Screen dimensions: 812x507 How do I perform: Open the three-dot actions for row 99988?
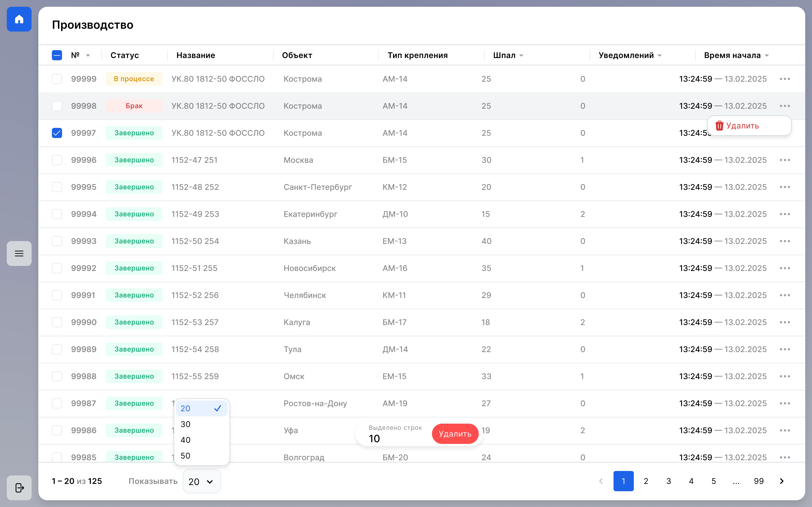click(785, 376)
